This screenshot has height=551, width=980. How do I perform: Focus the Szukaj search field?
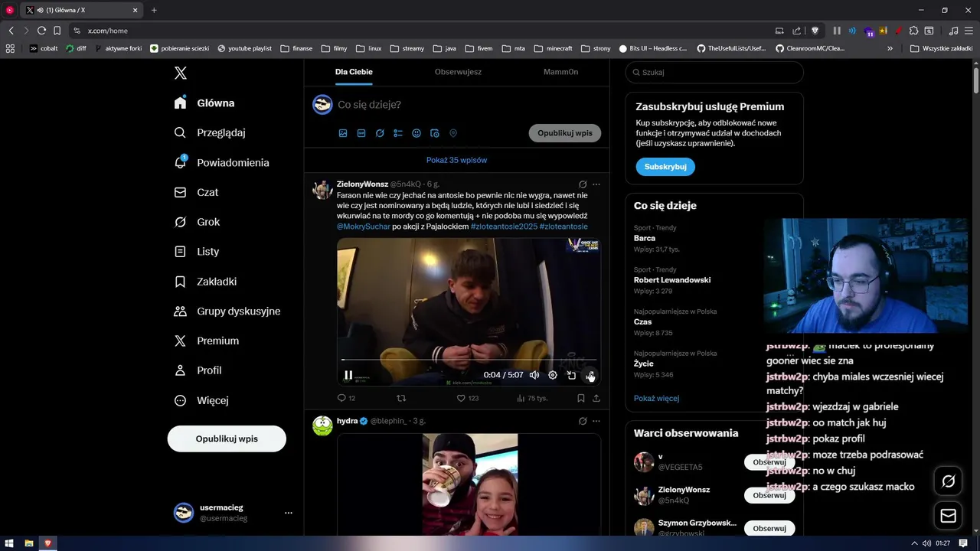coord(714,73)
